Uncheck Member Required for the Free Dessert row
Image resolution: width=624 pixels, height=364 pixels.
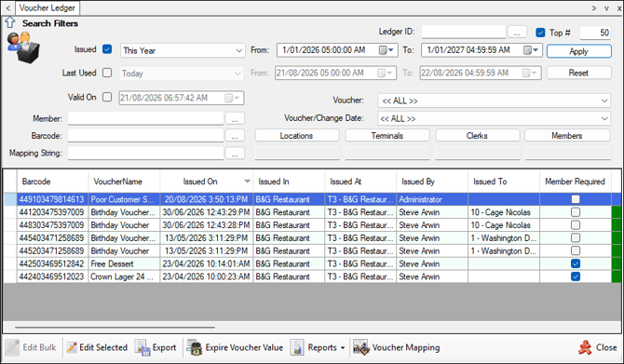576,263
